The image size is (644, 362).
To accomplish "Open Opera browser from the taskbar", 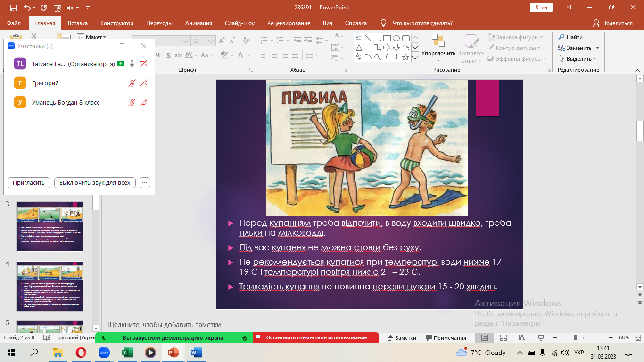I will coord(81,352).
